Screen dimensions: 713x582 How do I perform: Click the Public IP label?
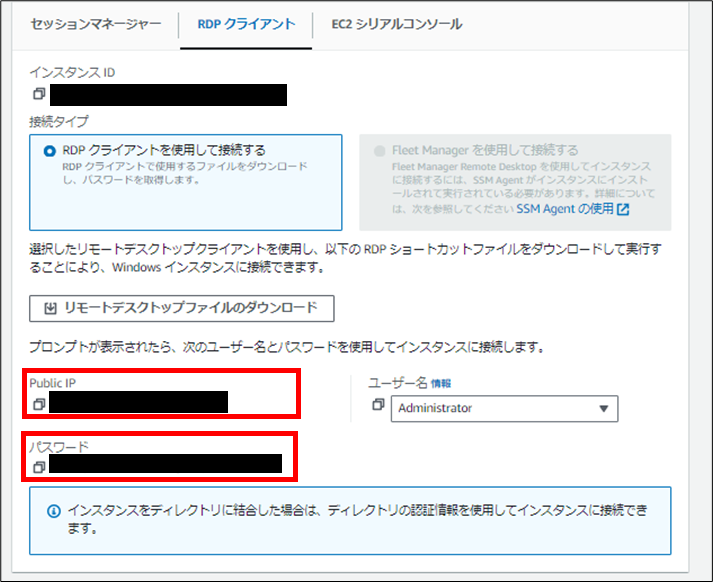[x=52, y=383]
